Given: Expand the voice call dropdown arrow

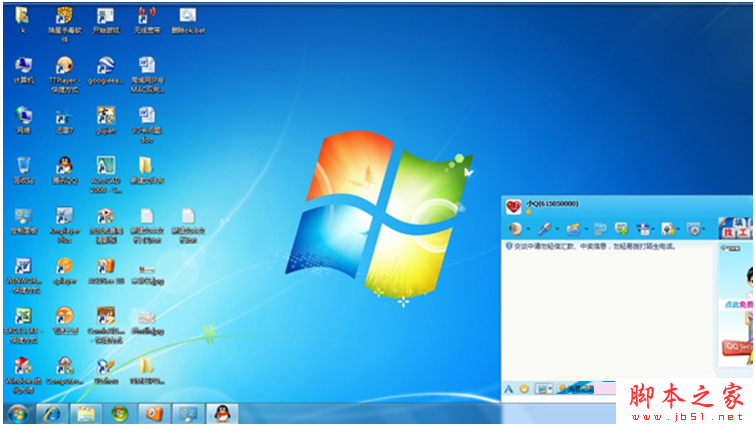Looking at the screenshot, I should tap(557, 229).
